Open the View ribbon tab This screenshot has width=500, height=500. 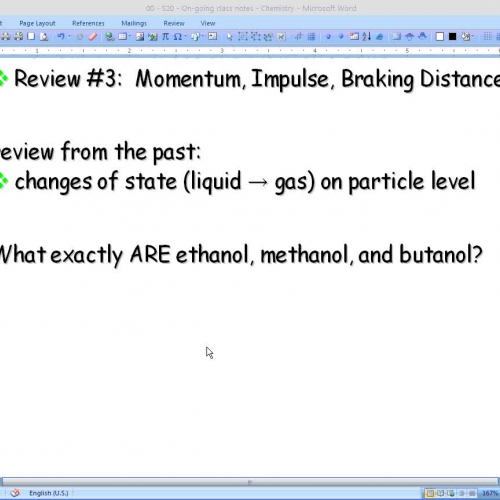coord(208,23)
